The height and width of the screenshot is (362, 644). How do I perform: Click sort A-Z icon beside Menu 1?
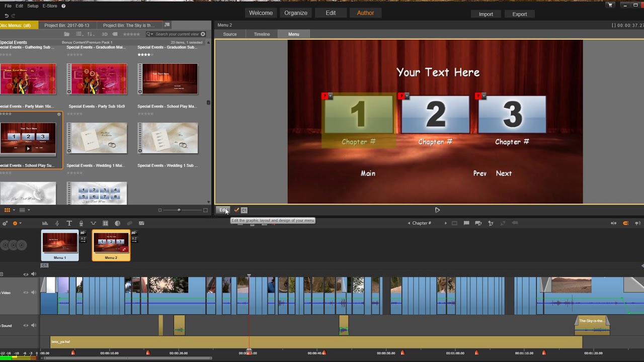(84, 239)
